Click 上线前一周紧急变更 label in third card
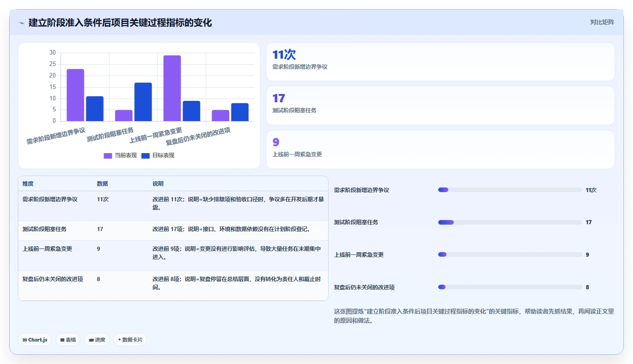The image size is (633, 364). click(297, 154)
